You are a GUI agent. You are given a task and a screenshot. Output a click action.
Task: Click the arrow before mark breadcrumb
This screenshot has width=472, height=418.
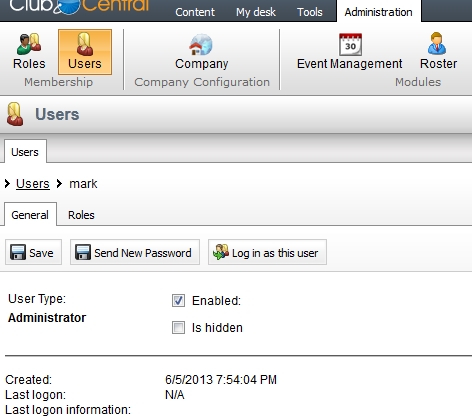(59, 183)
